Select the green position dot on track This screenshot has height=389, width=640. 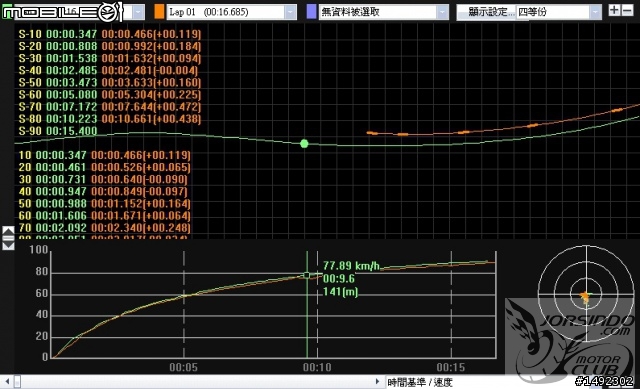(x=304, y=144)
